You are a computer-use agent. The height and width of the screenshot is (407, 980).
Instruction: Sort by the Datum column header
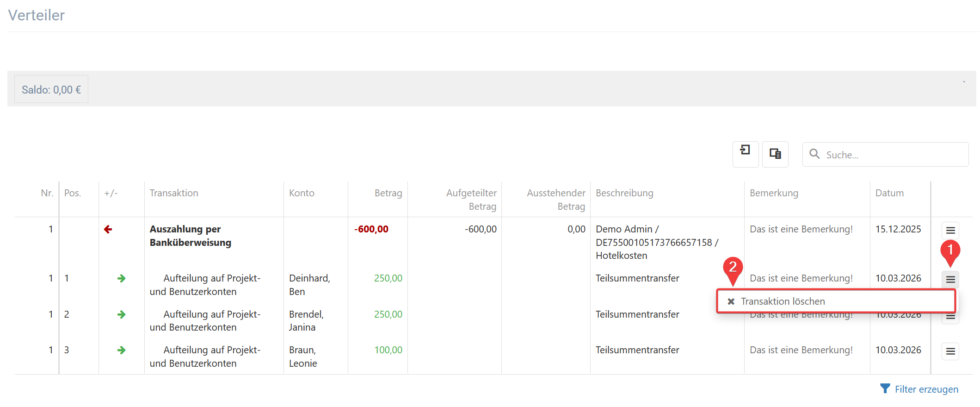coord(889,193)
